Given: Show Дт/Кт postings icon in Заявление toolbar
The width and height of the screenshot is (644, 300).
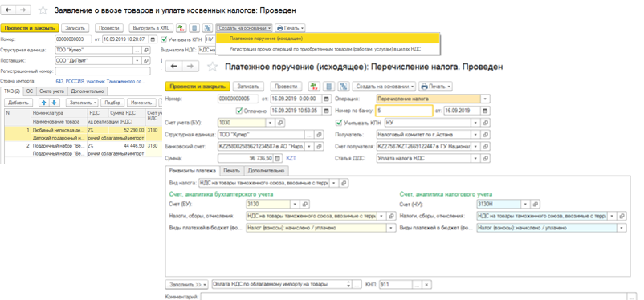Looking at the screenshot, I should [x=181, y=28].
